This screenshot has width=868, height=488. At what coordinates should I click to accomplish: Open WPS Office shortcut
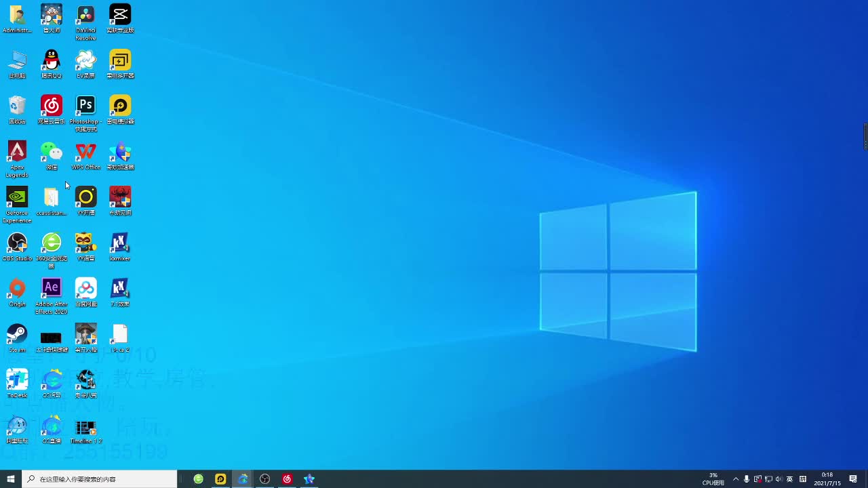[85, 155]
